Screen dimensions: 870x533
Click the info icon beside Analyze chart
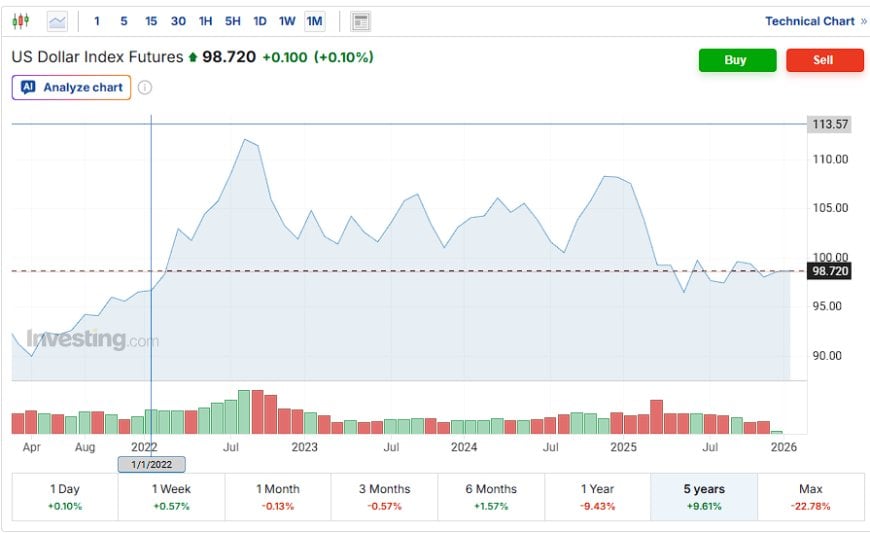point(145,88)
